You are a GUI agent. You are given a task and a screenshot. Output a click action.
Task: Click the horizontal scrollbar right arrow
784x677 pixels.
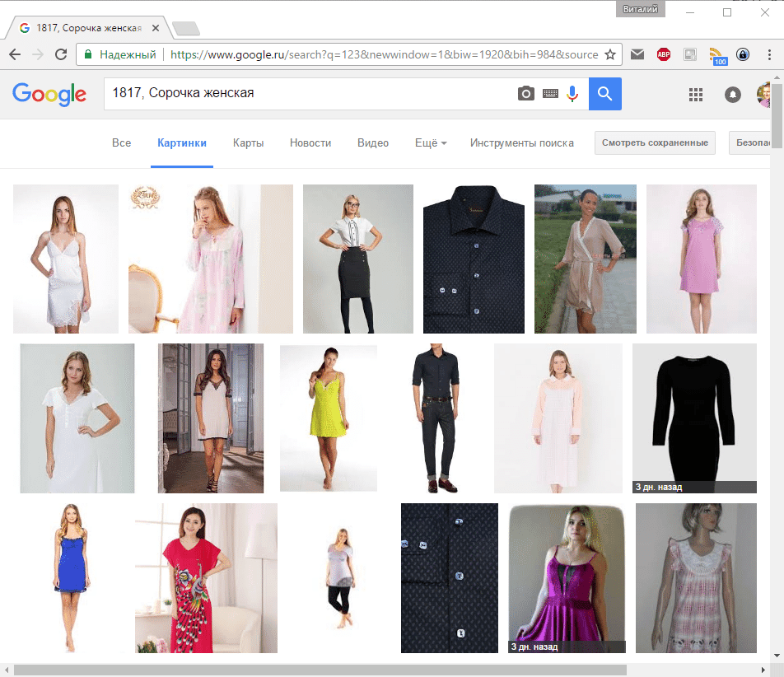763,670
